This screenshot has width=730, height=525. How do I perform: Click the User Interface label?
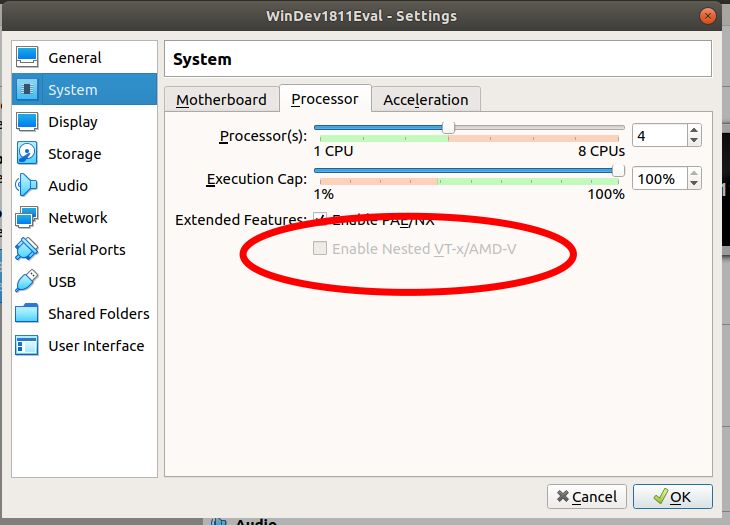pyautogui.click(x=96, y=346)
